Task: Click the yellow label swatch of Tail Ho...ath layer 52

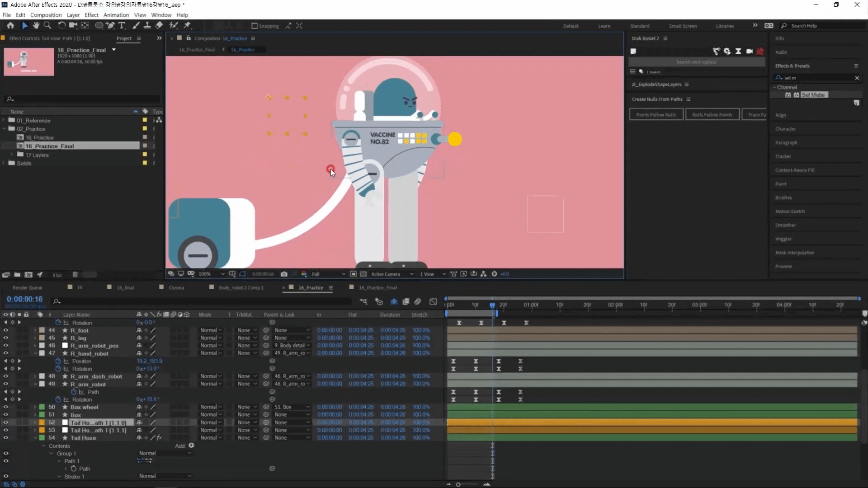Action: (42, 422)
